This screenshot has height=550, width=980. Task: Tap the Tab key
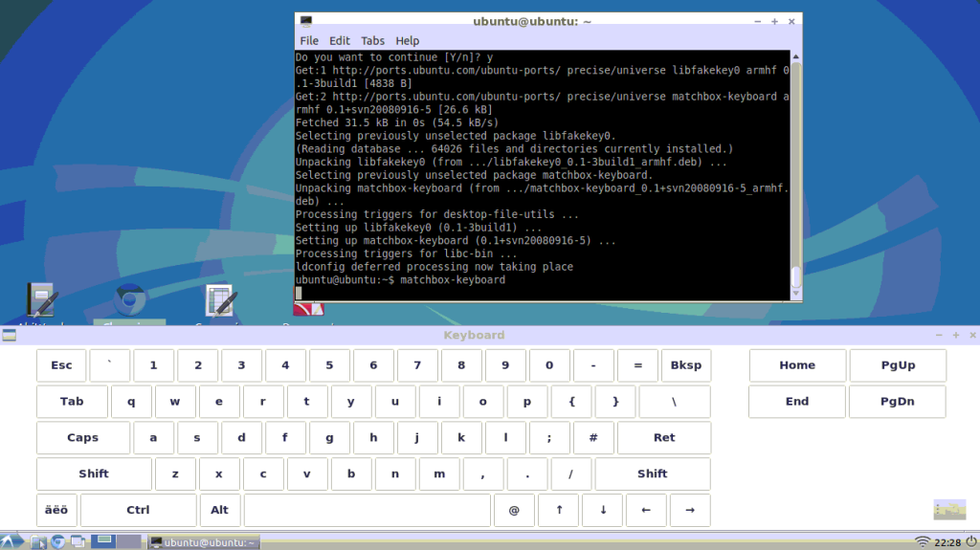72,401
